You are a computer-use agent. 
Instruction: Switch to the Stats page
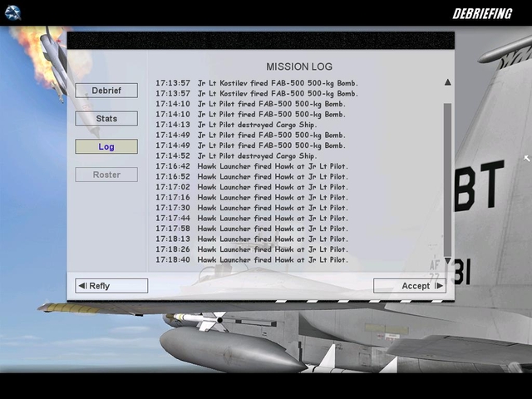tap(106, 118)
